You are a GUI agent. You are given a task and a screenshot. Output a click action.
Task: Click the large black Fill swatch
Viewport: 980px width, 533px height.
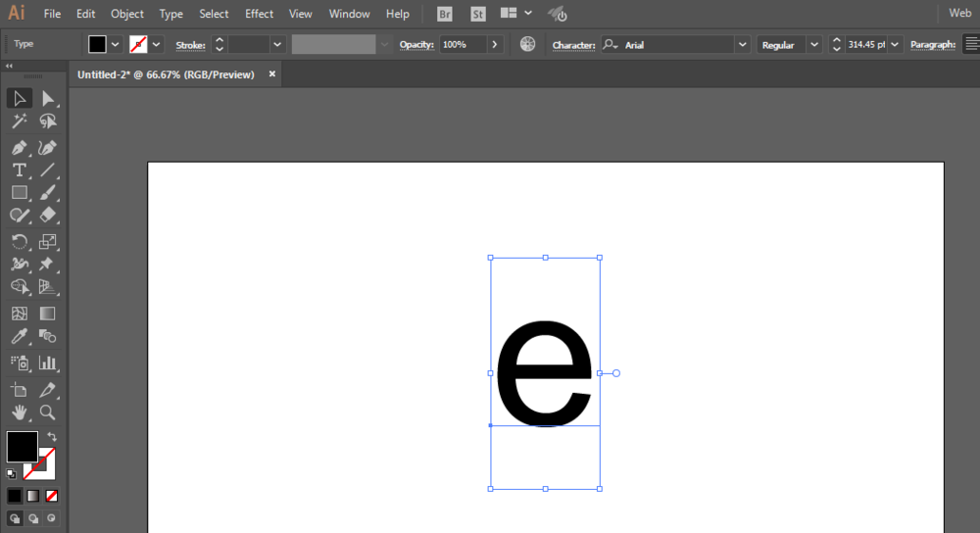click(x=22, y=447)
